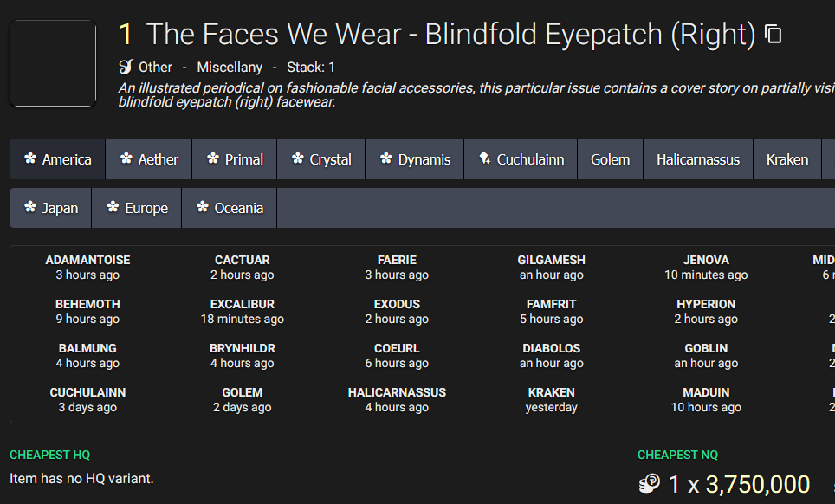Click the Other category link
835x504 pixels.
coord(155,67)
